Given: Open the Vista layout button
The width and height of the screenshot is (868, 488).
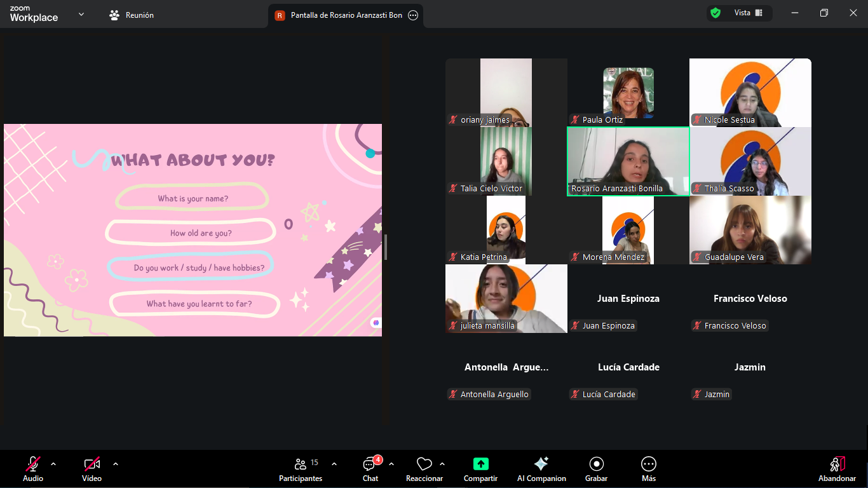Looking at the screenshot, I should [x=748, y=13].
